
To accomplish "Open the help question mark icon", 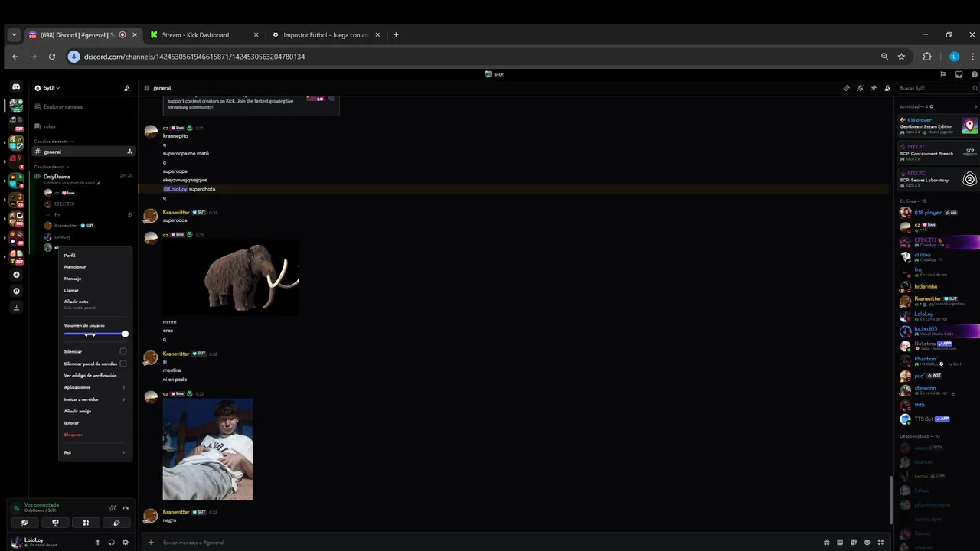I will click(974, 74).
